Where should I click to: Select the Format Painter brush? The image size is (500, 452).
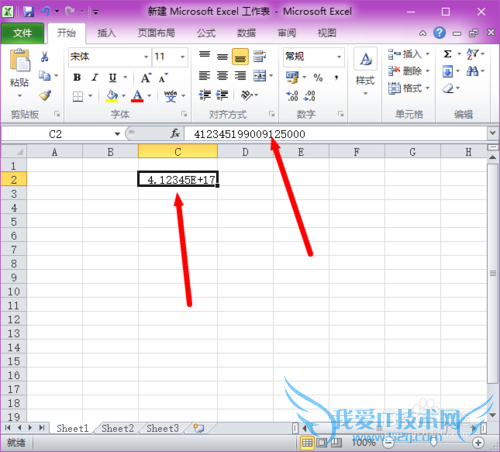pyautogui.click(x=45, y=95)
